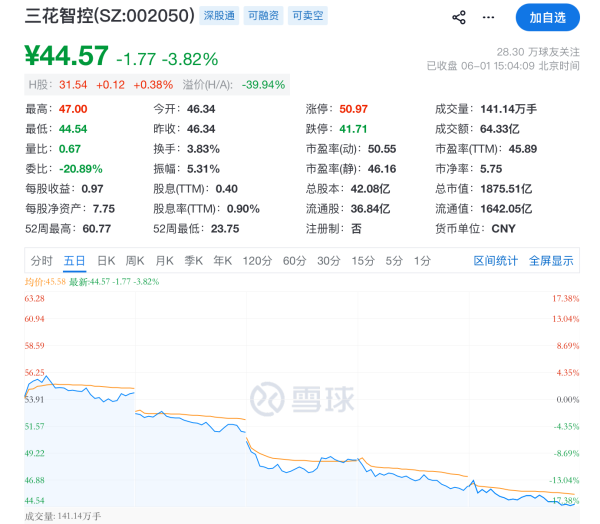Click the 流通值 value 1642.05亿
This screenshot has height=524, width=600.
point(506,209)
